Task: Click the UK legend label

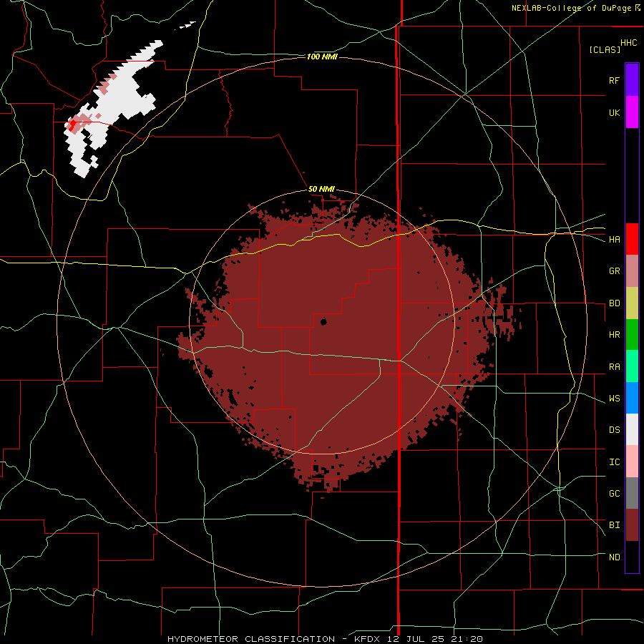Action: point(614,112)
